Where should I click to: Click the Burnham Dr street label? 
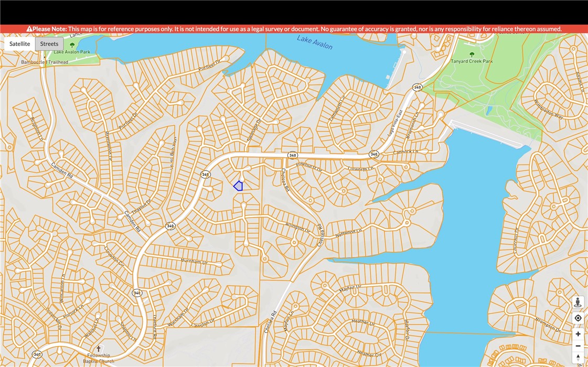pos(194,261)
